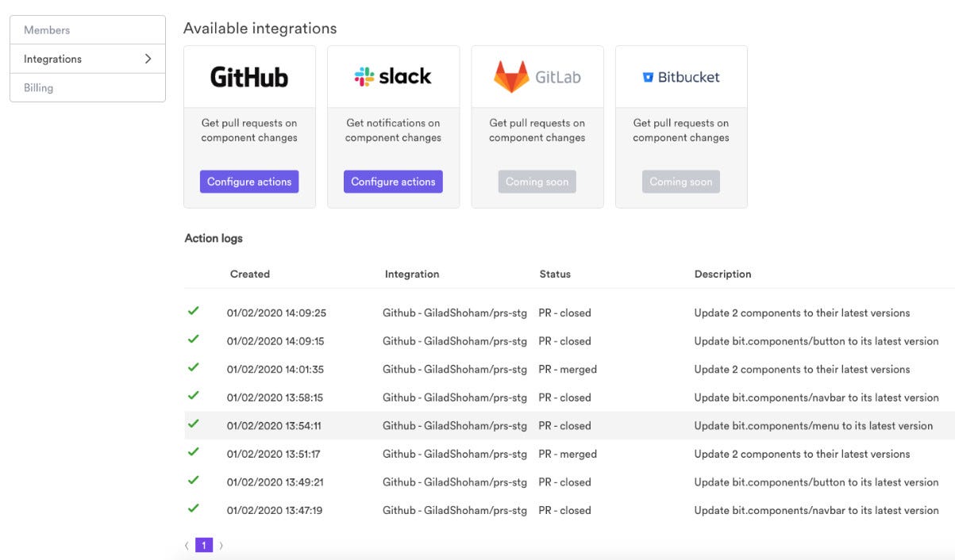Click checkmark beside the 13:47:19 log entry
Screen dimensions: 955x560
coord(193,508)
